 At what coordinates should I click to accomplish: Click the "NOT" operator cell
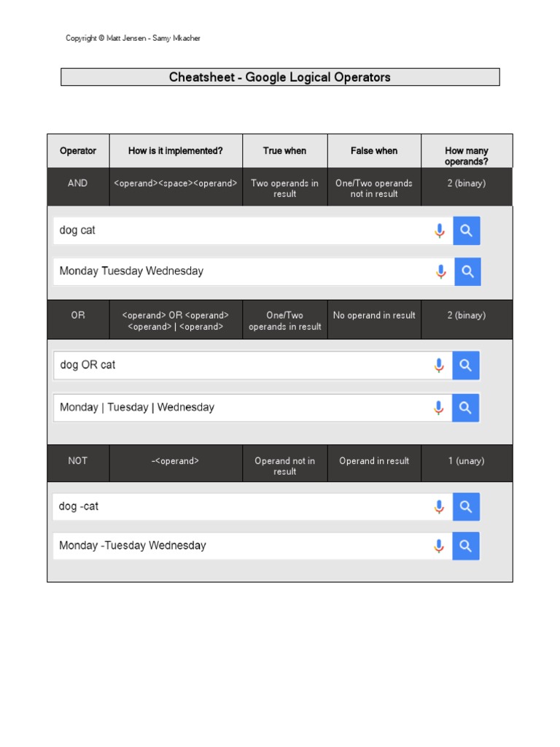(78, 461)
